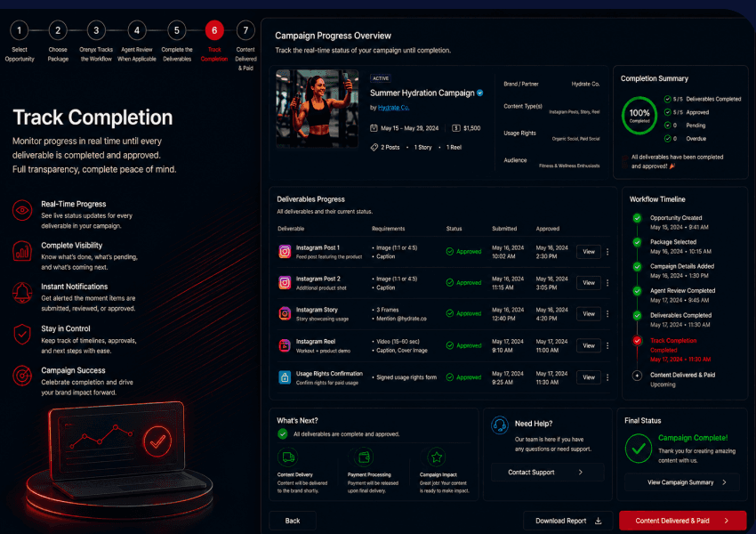
Task: Select the Deliverables Completed check in summary
Action: pos(667,99)
